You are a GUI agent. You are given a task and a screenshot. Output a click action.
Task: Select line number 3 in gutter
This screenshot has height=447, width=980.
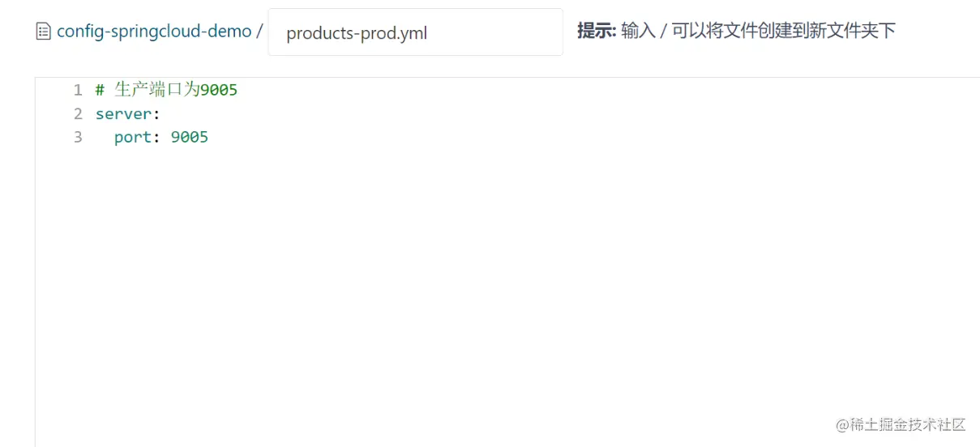click(78, 138)
